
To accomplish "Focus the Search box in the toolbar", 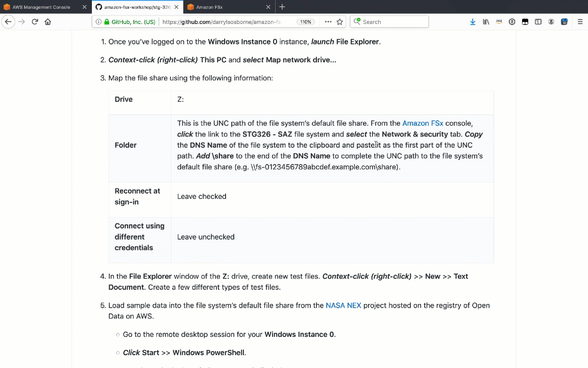I will [x=389, y=22].
